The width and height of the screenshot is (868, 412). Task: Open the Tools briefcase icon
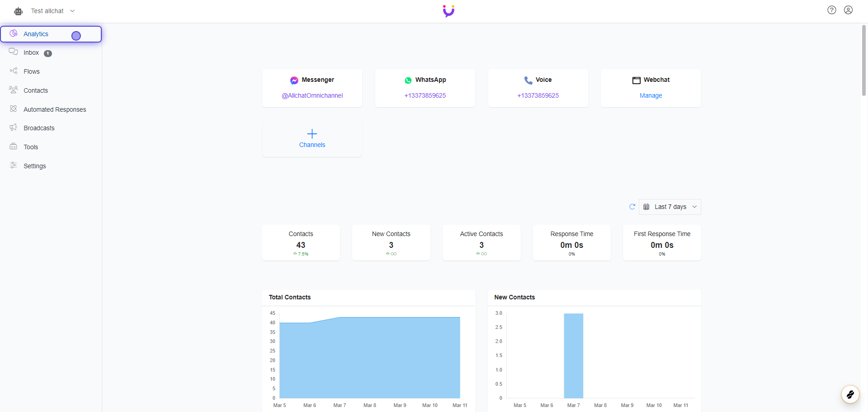(x=13, y=147)
